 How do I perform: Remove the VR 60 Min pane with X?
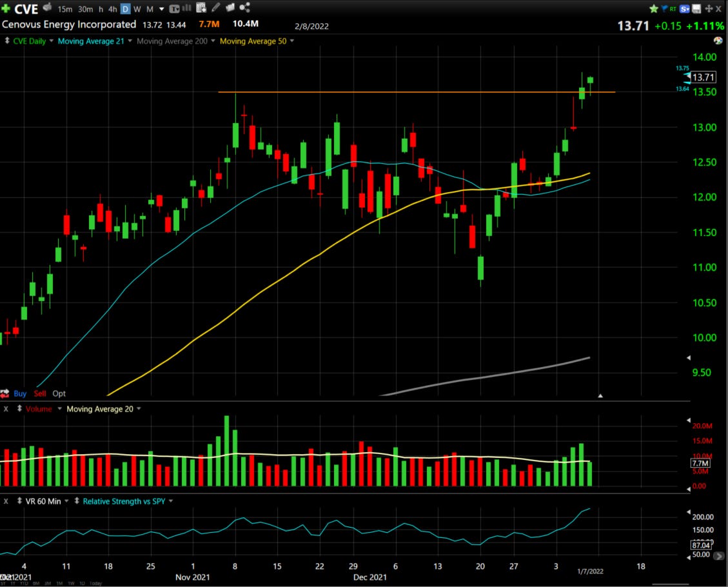point(6,502)
